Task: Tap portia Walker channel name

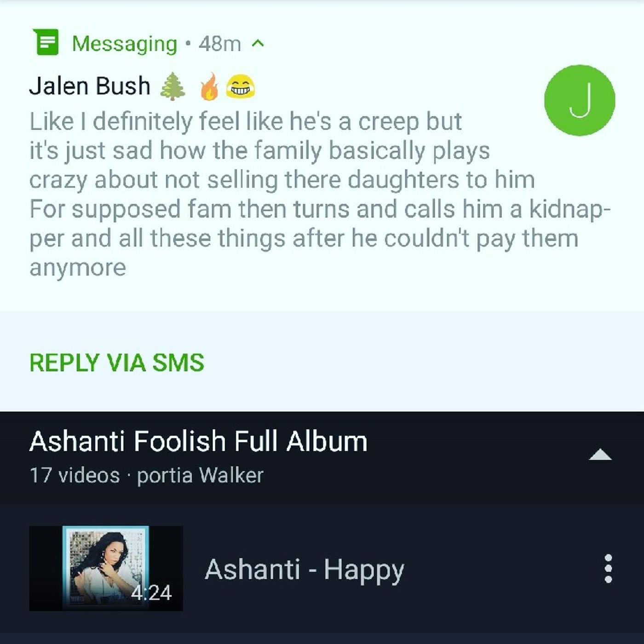Action: (x=201, y=475)
